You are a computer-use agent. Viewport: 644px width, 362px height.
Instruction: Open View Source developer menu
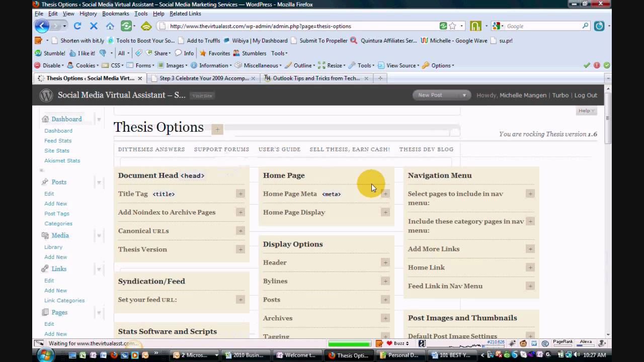point(398,65)
